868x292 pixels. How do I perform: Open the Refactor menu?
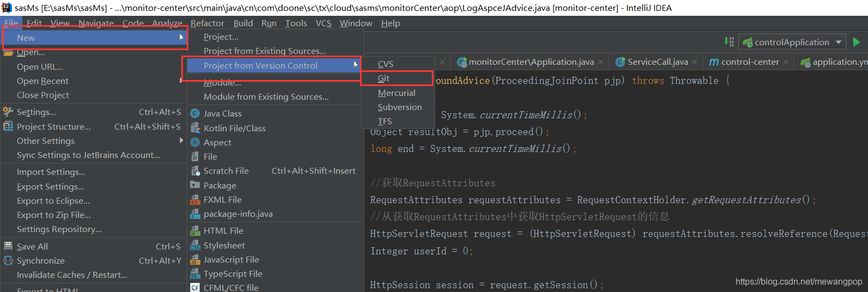tap(207, 23)
